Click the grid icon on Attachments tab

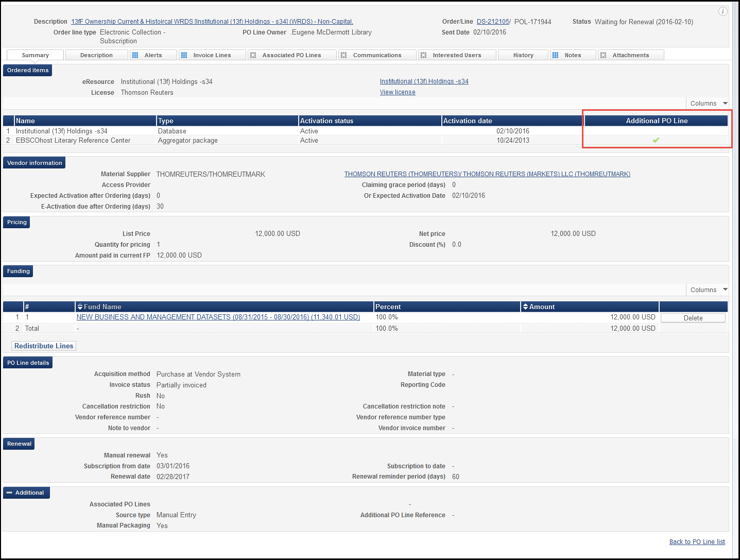pyautogui.click(x=603, y=55)
